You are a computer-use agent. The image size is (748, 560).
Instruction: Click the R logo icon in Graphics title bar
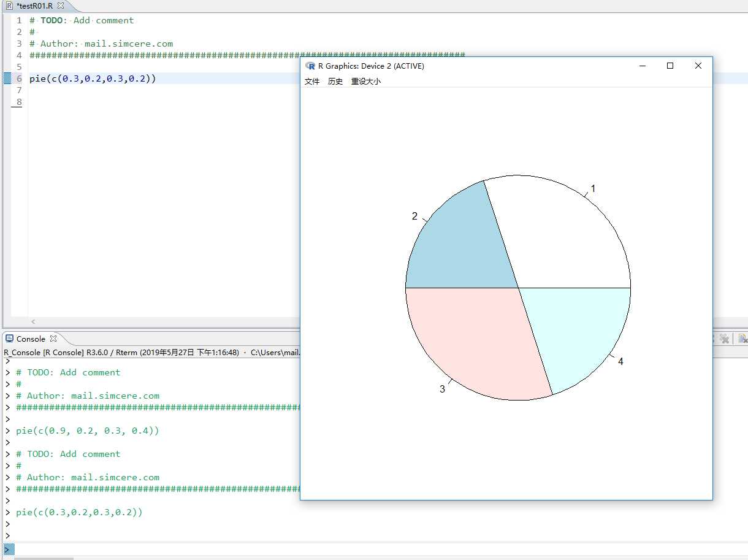pos(310,66)
